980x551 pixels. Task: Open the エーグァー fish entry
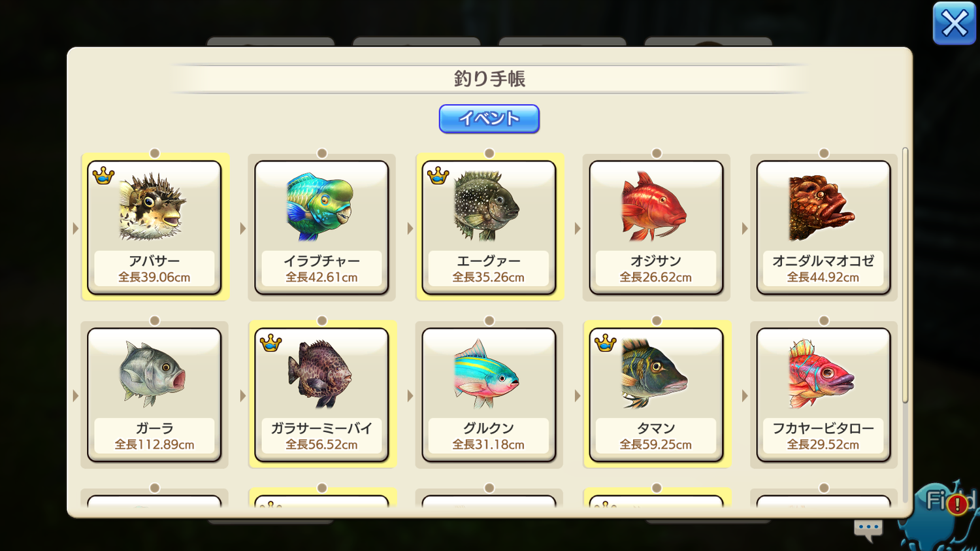point(489,227)
